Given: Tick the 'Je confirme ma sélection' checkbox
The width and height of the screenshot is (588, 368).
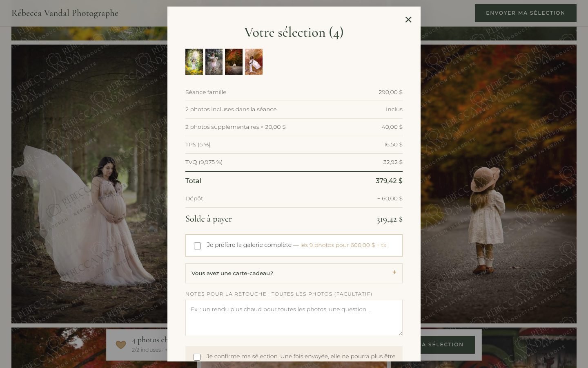Looking at the screenshot, I should [x=197, y=357].
